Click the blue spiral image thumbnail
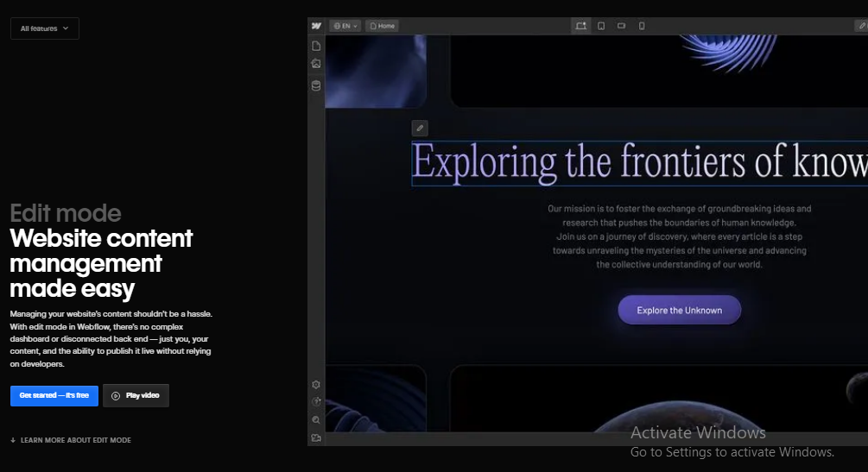Screen dimensions: 868x472 coord(730,53)
